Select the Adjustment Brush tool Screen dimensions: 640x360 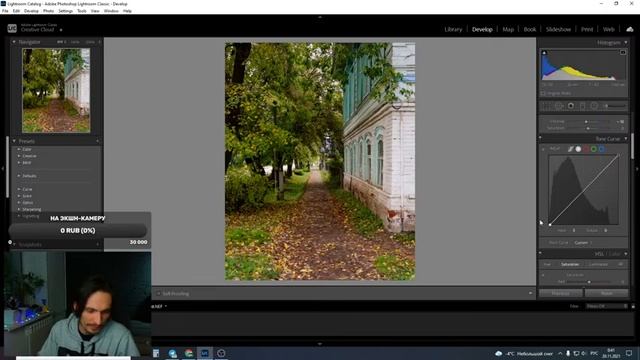[x=615, y=106]
